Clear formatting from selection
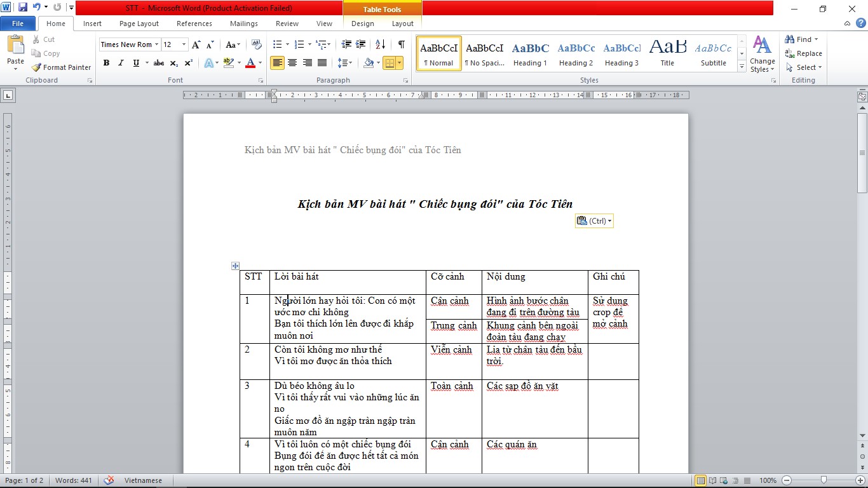The image size is (868, 488). point(257,44)
